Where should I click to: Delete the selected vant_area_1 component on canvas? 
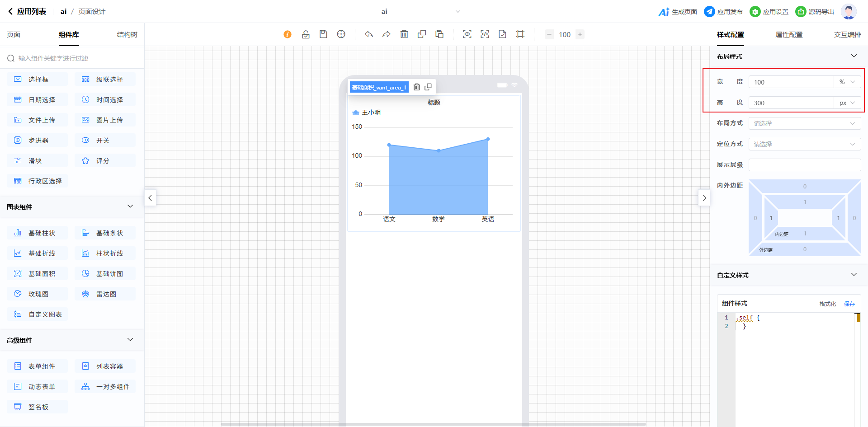tap(417, 87)
